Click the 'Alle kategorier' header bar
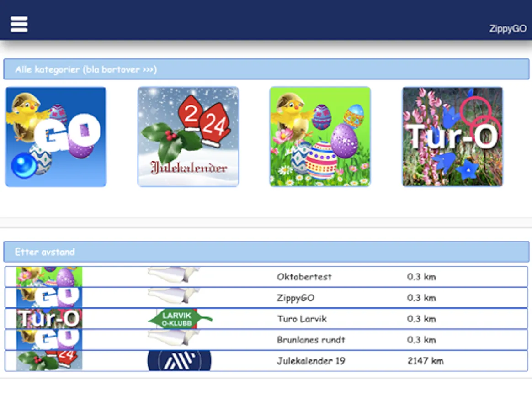The width and height of the screenshot is (532, 411). [x=266, y=69]
